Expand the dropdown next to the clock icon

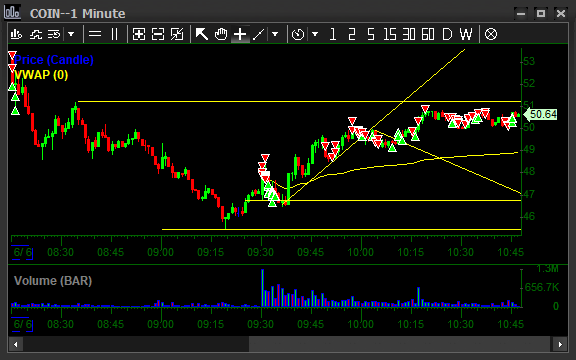315,35
